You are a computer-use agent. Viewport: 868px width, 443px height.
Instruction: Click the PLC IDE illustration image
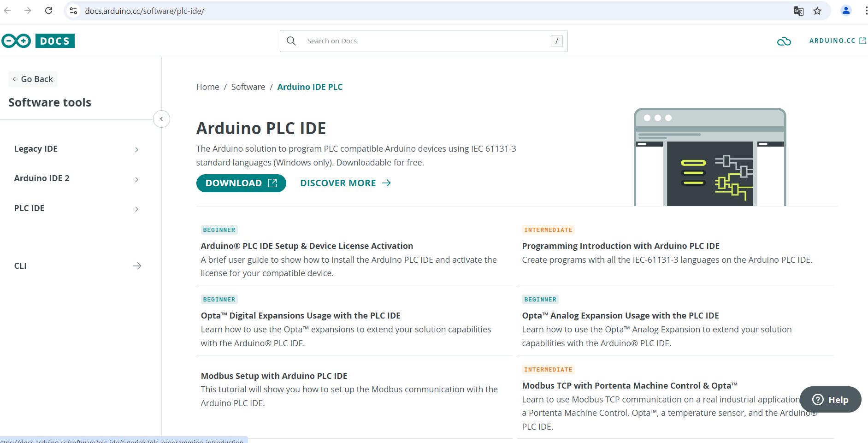[x=710, y=157]
